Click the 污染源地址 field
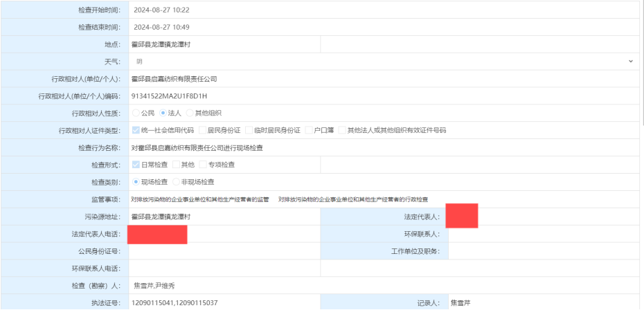Screen dimensions: 644x310 224,217
